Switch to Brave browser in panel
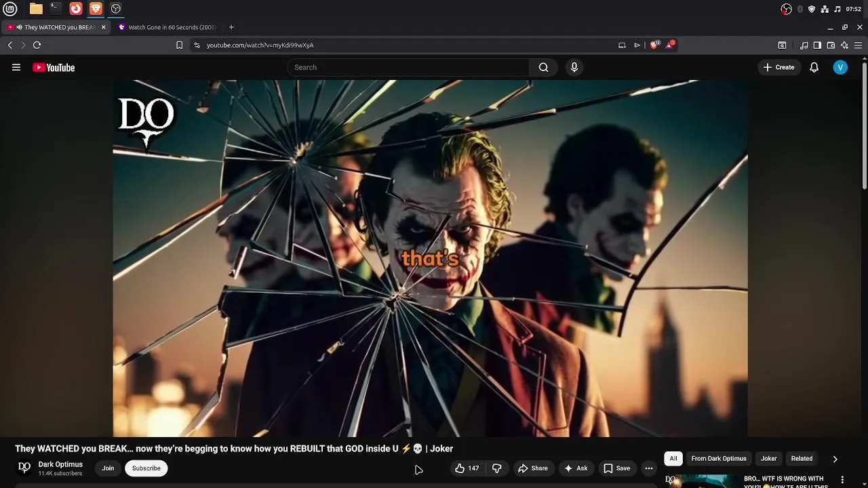 [x=96, y=9]
